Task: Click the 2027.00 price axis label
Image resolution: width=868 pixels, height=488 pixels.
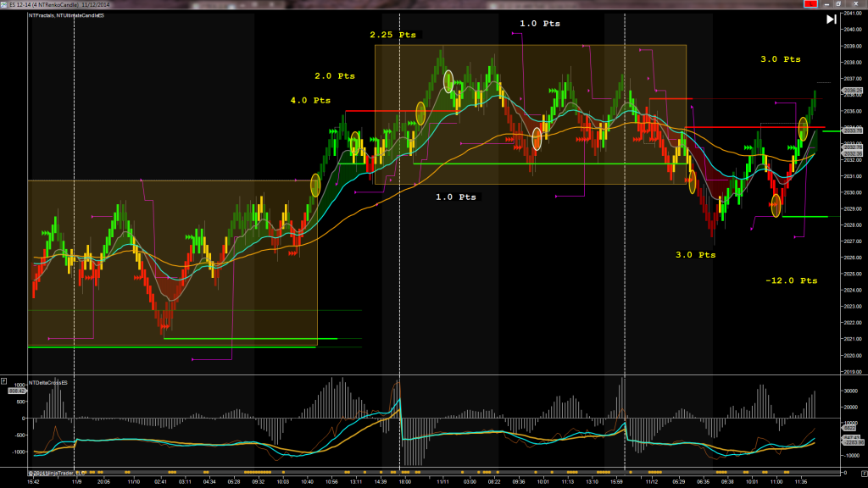Action: pyautogui.click(x=853, y=241)
